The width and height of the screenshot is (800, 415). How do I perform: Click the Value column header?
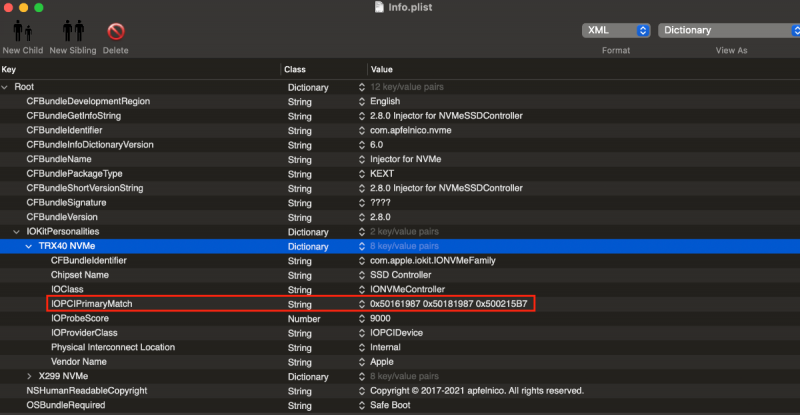382,69
